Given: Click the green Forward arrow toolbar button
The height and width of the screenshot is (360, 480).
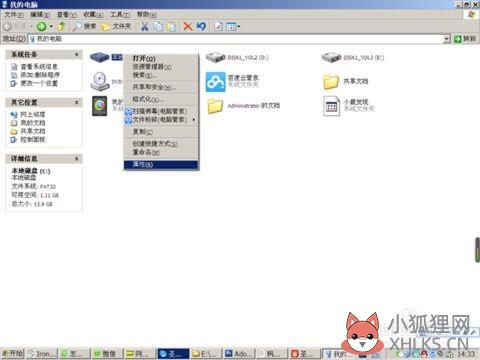Looking at the screenshot, I should (41, 26).
